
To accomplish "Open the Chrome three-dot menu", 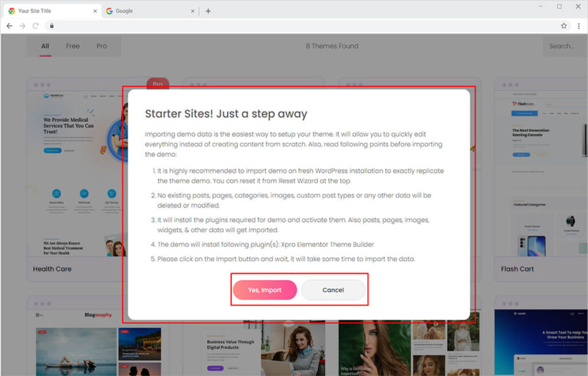I will [x=578, y=26].
